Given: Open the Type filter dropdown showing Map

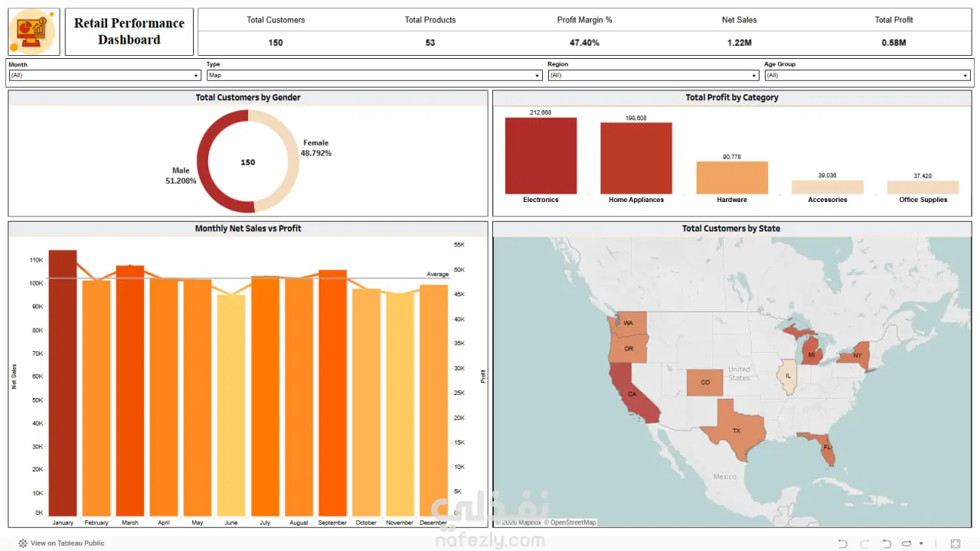Looking at the screenshot, I should tap(374, 76).
